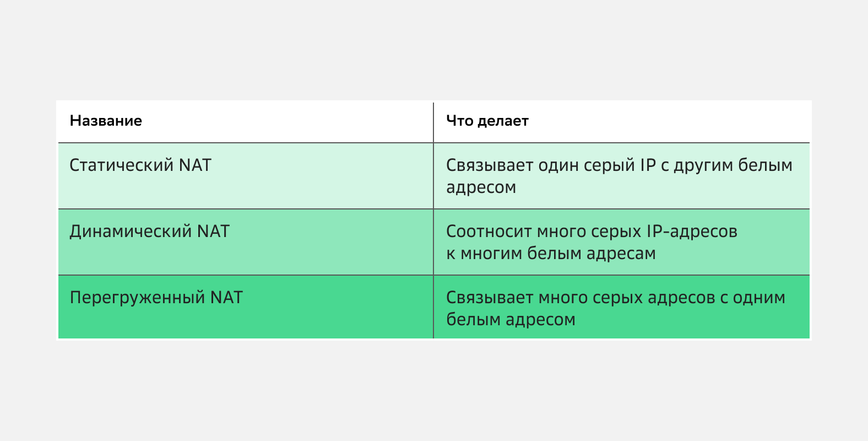Click the "Название" column header

click(106, 121)
